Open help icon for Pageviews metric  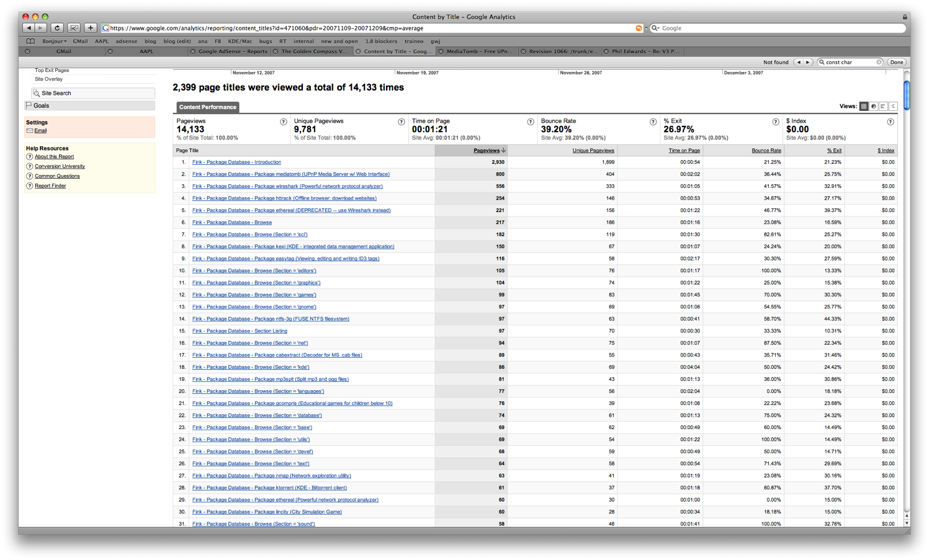pos(284,122)
